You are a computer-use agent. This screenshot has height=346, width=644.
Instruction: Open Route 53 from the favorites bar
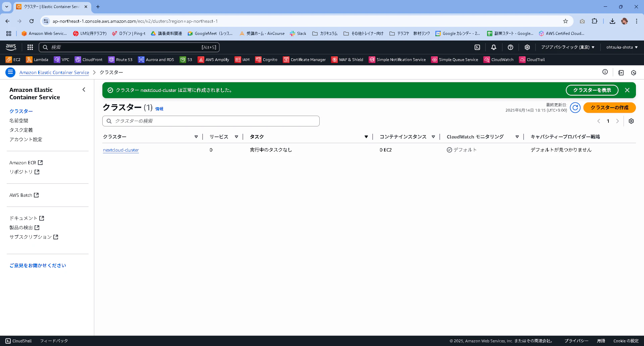tap(120, 60)
